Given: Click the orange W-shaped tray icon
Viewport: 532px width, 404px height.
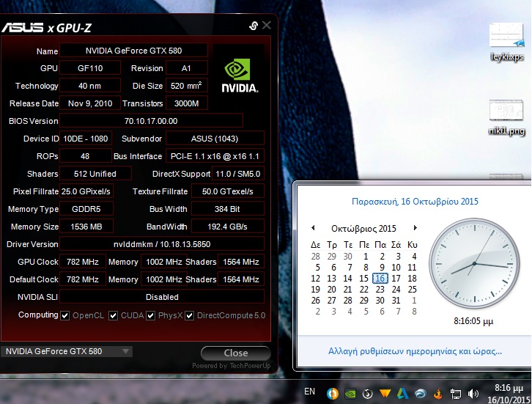Looking at the screenshot, I should 385,394.
